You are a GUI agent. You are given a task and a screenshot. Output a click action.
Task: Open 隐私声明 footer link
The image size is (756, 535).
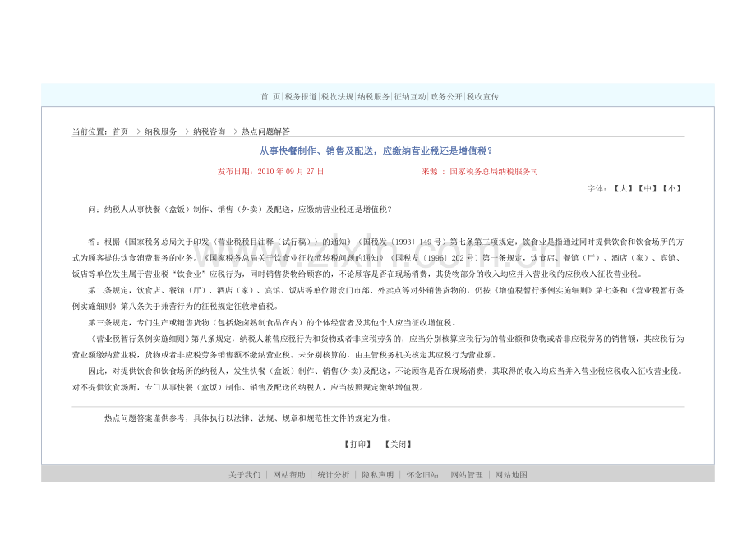tap(377, 475)
